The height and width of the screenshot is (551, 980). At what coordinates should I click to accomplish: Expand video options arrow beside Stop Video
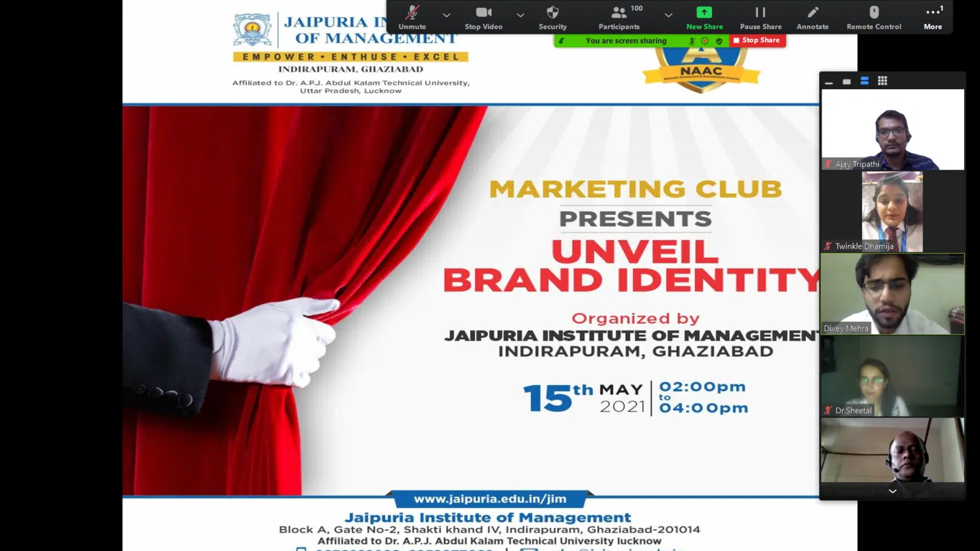point(521,15)
